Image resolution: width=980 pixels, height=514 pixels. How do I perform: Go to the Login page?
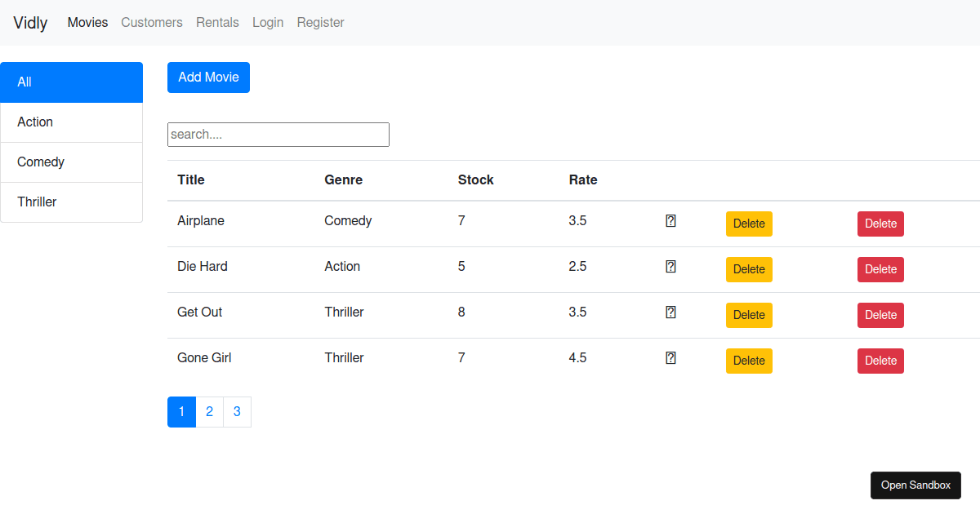point(268,22)
